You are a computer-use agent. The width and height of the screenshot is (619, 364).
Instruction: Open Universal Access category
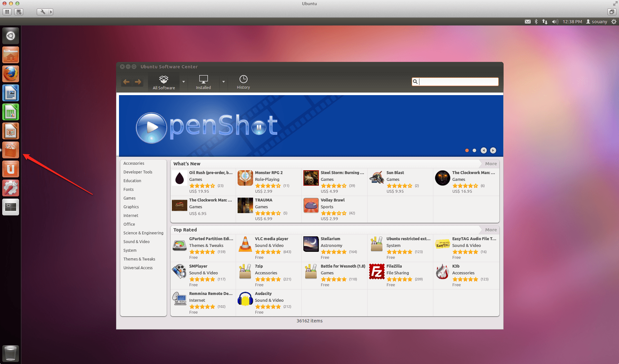[138, 268]
